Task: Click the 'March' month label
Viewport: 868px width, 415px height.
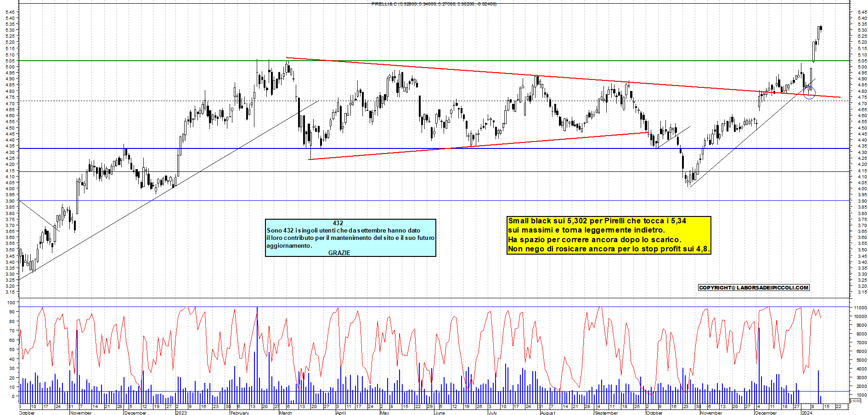Action: 285,413
